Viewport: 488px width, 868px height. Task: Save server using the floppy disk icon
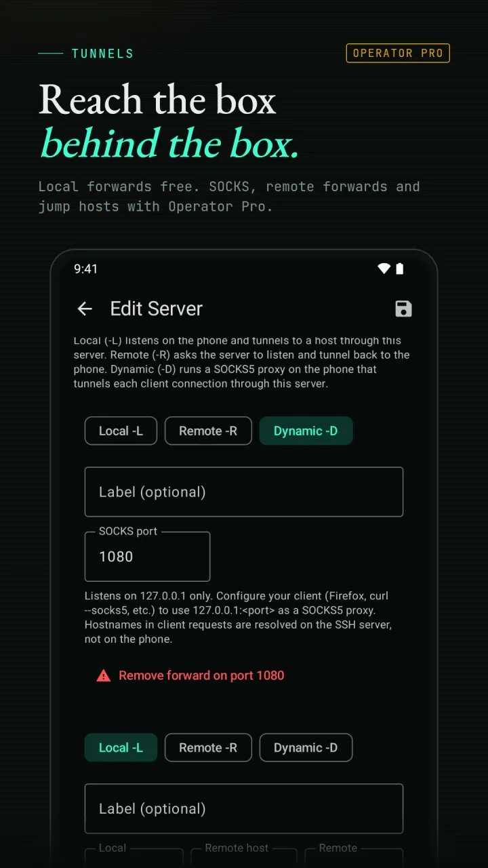(403, 309)
